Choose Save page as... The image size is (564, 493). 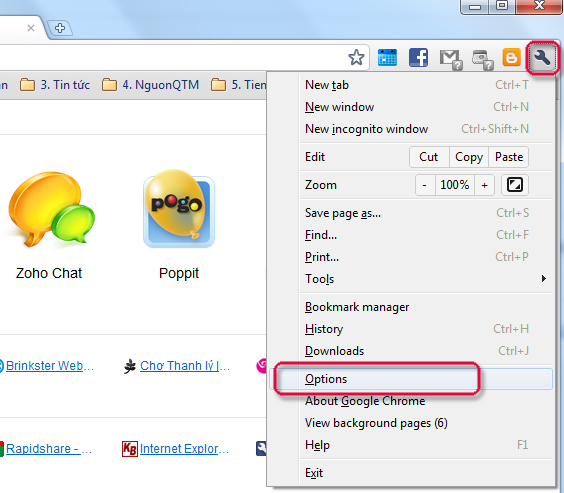(411, 213)
